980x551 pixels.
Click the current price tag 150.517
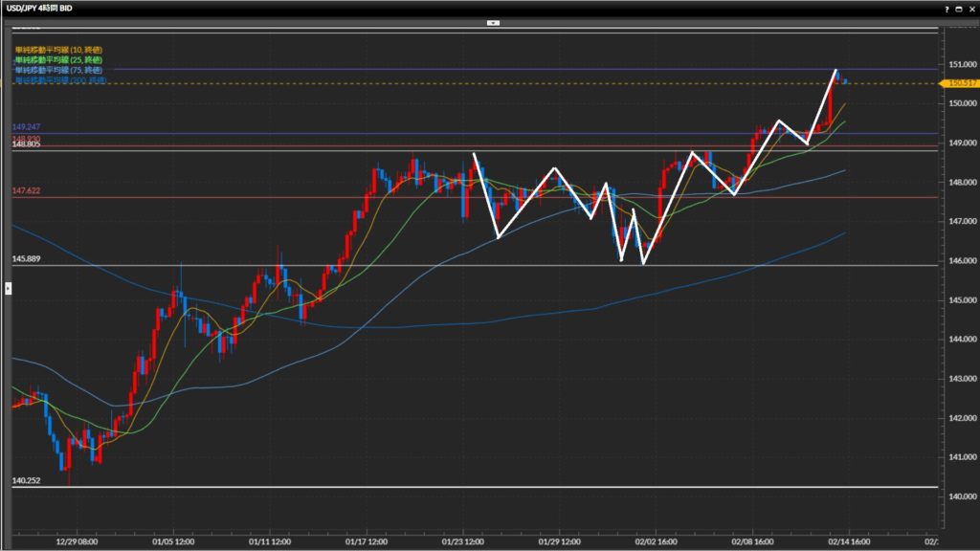coord(961,83)
